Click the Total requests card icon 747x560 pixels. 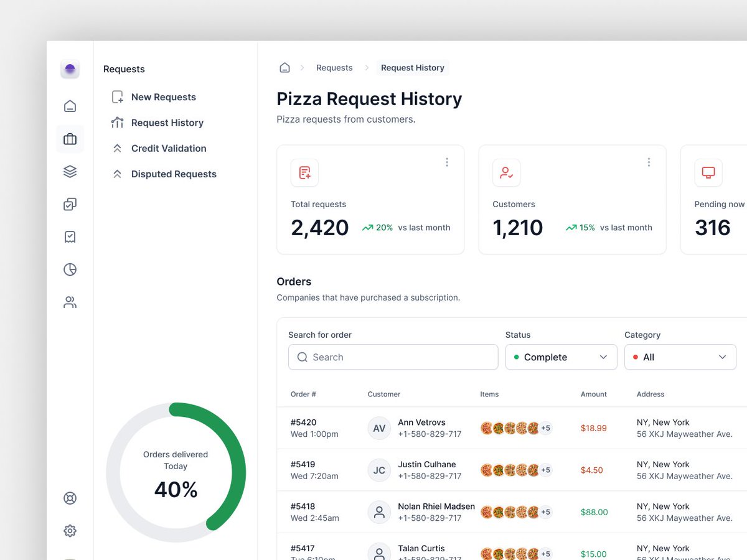[304, 173]
